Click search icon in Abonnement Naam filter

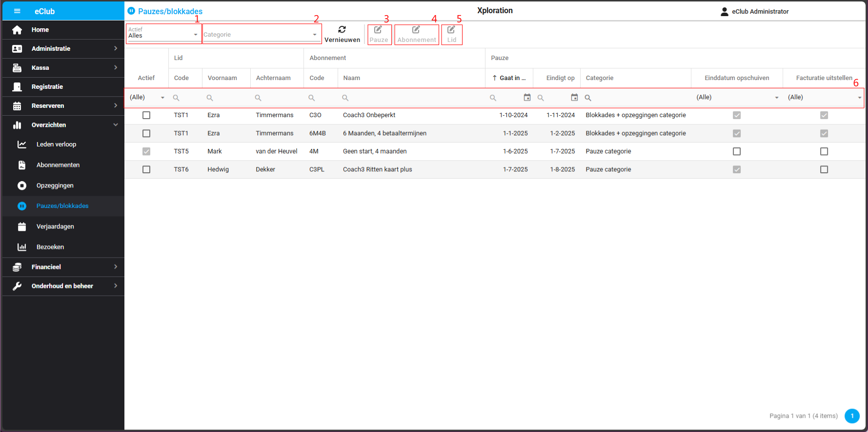click(x=345, y=98)
